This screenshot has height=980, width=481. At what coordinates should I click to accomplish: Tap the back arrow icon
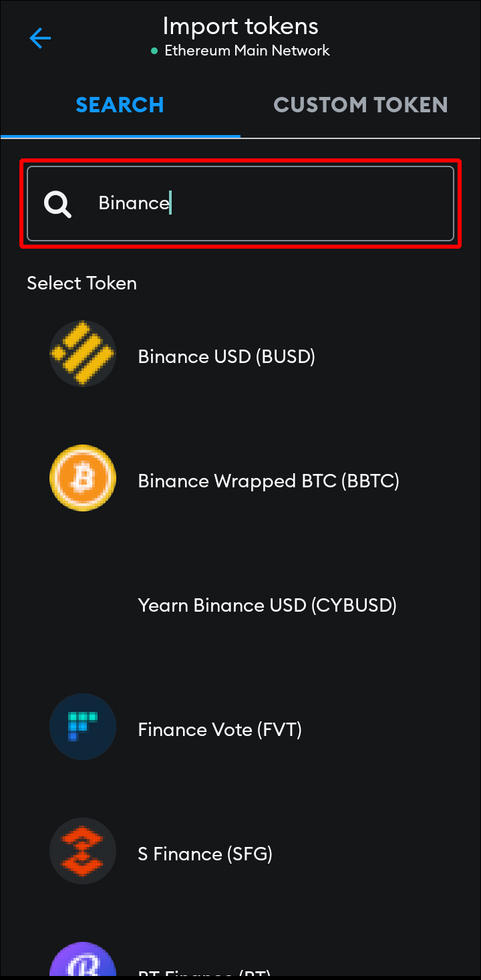click(x=40, y=38)
